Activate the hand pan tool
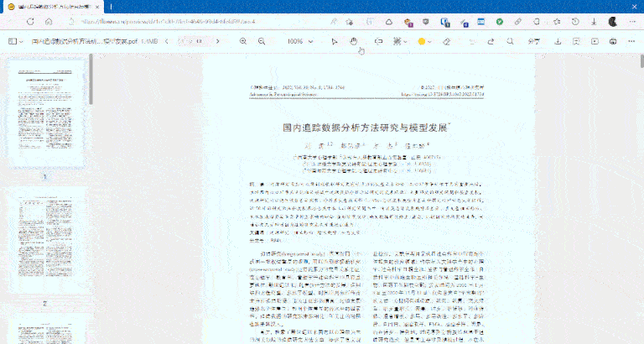The height and width of the screenshot is (344, 644). click(x=354, y=41)
